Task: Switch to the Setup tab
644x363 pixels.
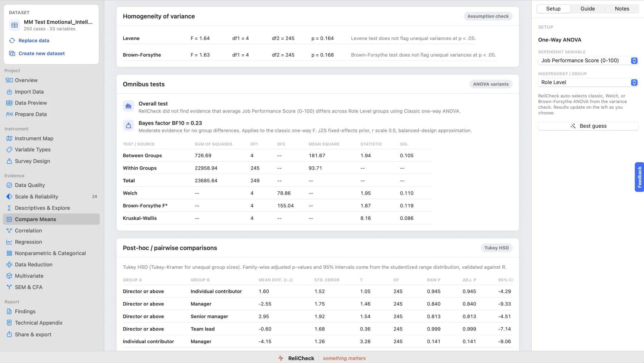Action: coord(553,9)
